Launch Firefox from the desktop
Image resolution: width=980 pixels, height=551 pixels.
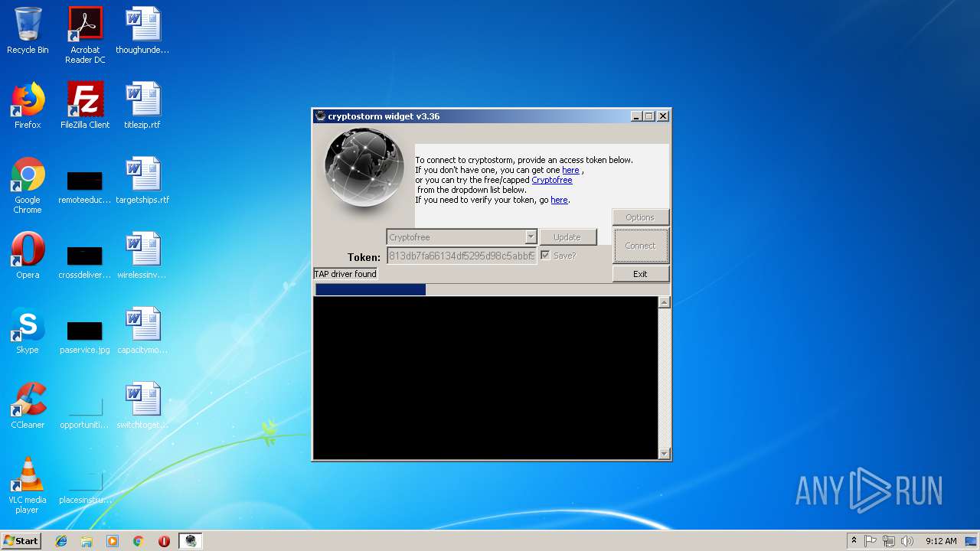click(28, 106)
